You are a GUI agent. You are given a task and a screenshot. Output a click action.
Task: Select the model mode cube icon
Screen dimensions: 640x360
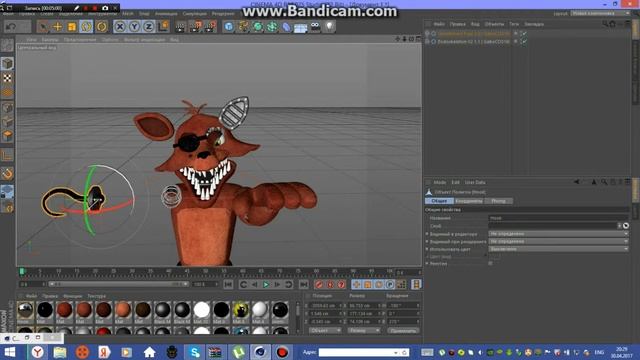pos(7,64)
